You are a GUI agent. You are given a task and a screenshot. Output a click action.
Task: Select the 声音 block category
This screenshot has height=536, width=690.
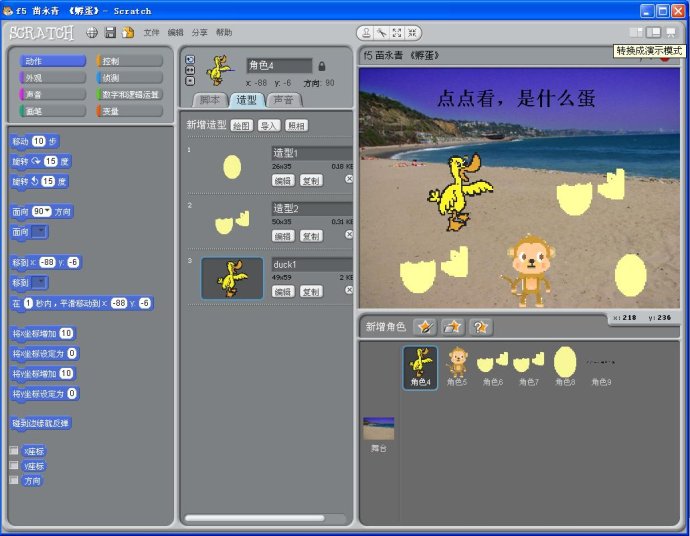[x=52, y=94]
